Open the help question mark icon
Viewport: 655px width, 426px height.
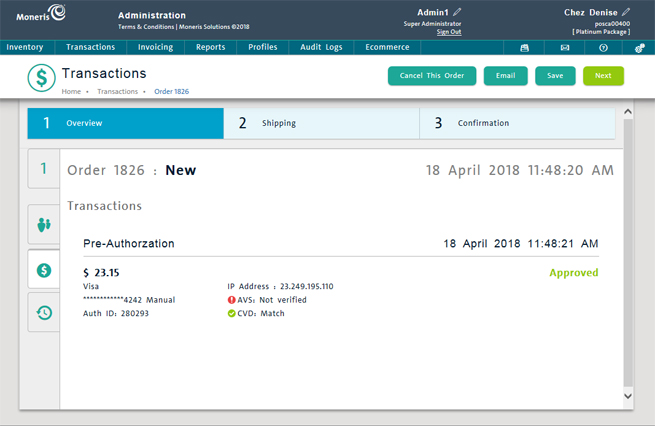tap(603, 47)
